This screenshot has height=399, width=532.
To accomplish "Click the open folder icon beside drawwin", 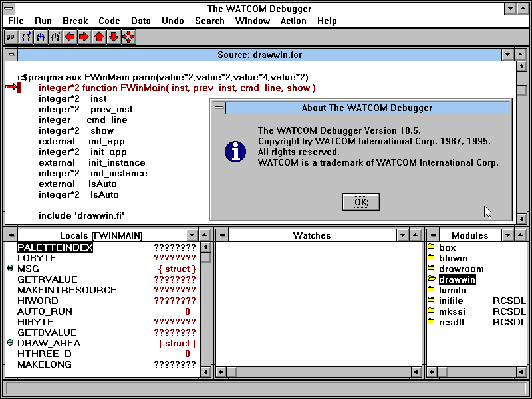I will [432, 279].
